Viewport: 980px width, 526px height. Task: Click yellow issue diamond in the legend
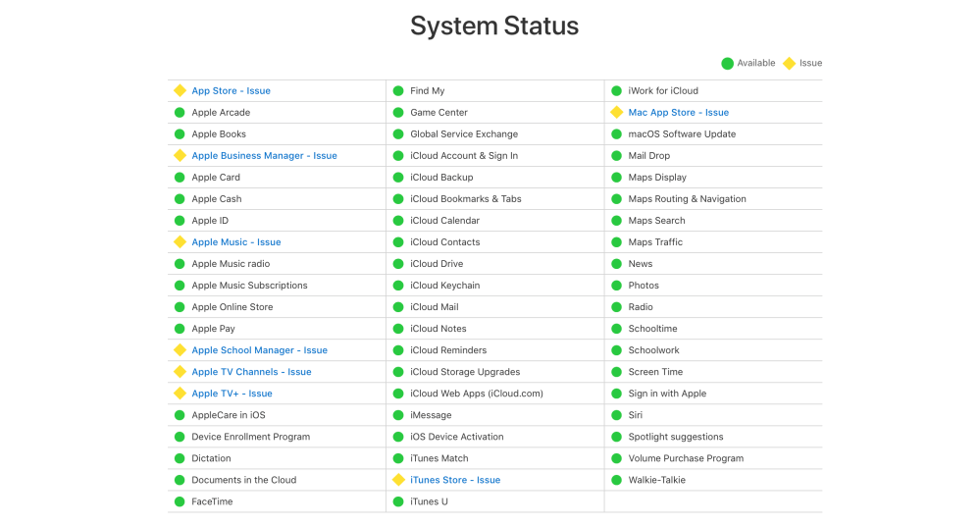click(788, 63)
